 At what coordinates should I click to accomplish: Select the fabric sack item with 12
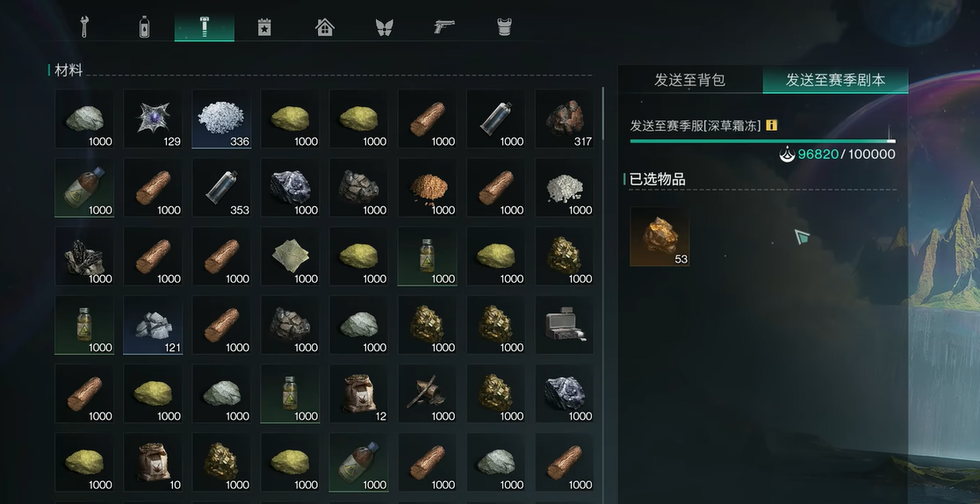pos(359,394)
